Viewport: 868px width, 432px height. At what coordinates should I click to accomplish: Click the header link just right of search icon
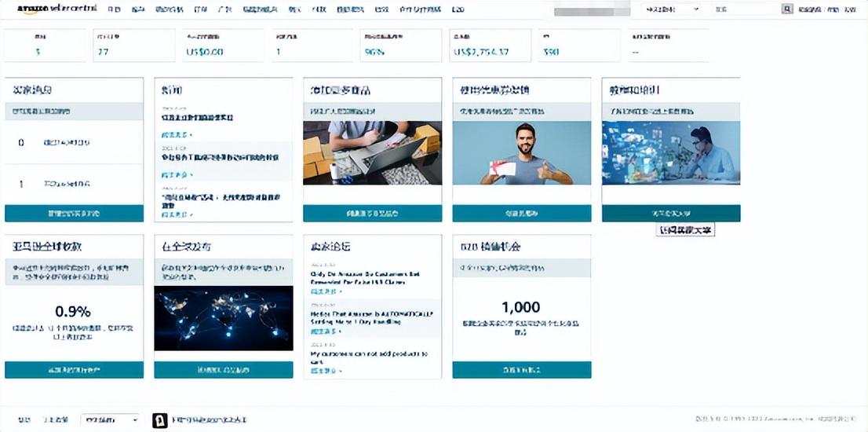(811, 9)
